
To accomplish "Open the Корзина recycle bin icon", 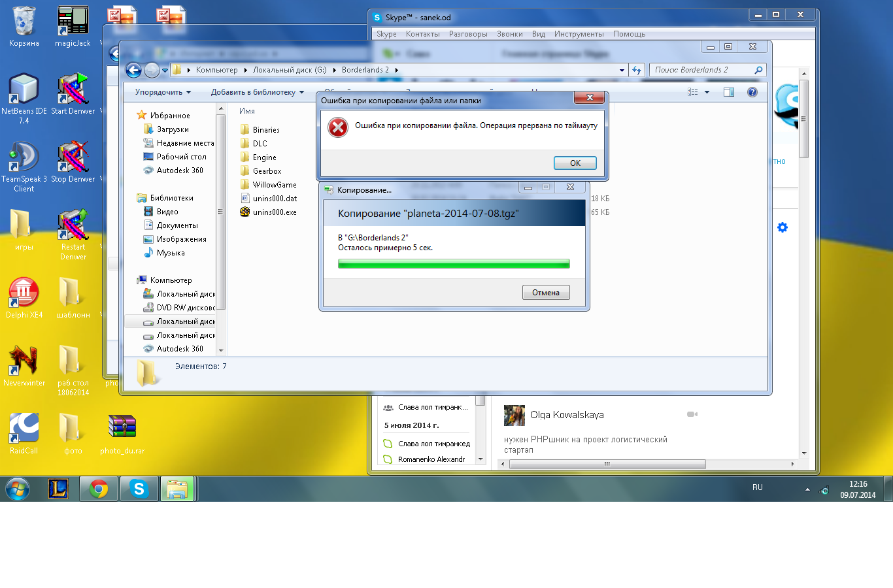I will coord(24,27).
